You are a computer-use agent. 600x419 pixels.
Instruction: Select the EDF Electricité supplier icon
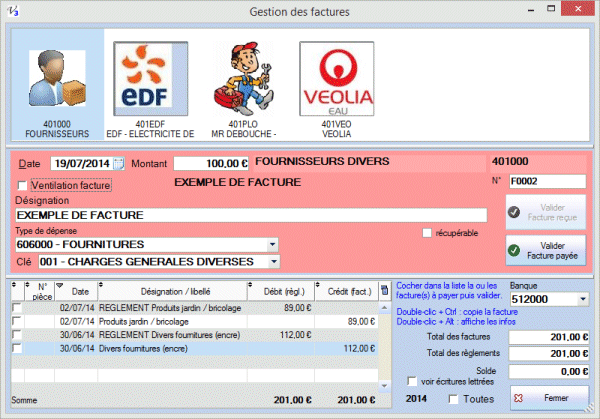(x=149, y=81)
